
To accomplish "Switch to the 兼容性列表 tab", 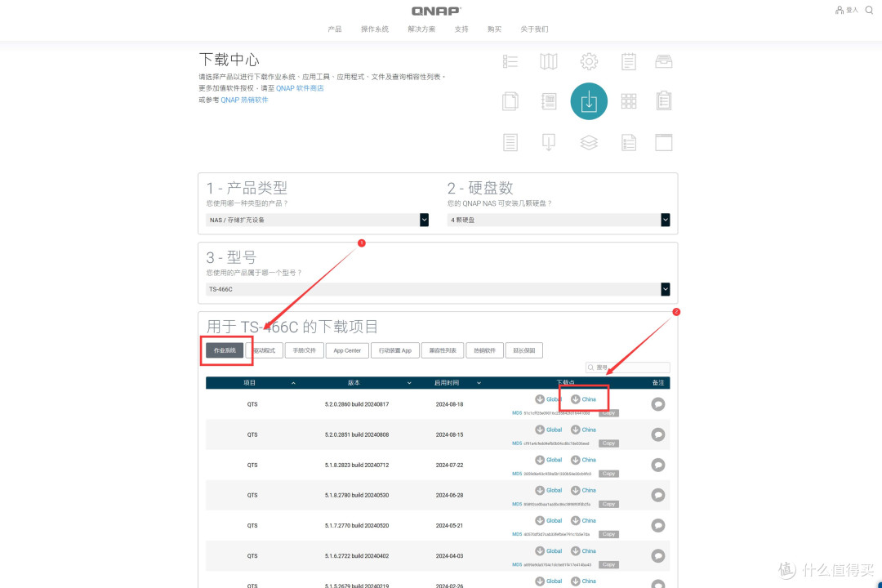I will pyautogui.click(x=443, y=350).
